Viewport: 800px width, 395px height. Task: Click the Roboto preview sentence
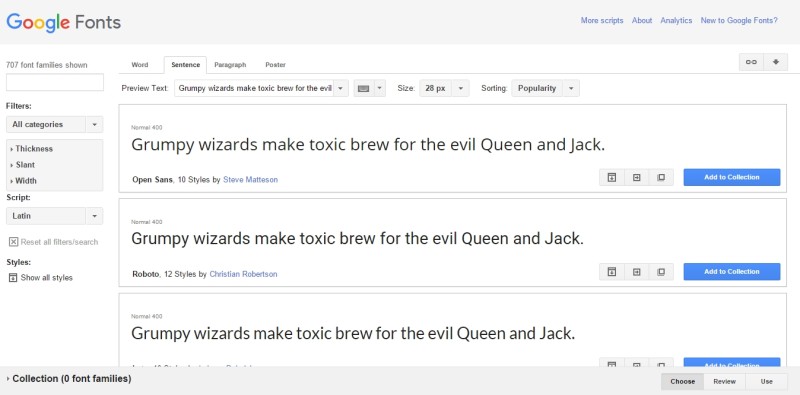(x=357, y=239)
